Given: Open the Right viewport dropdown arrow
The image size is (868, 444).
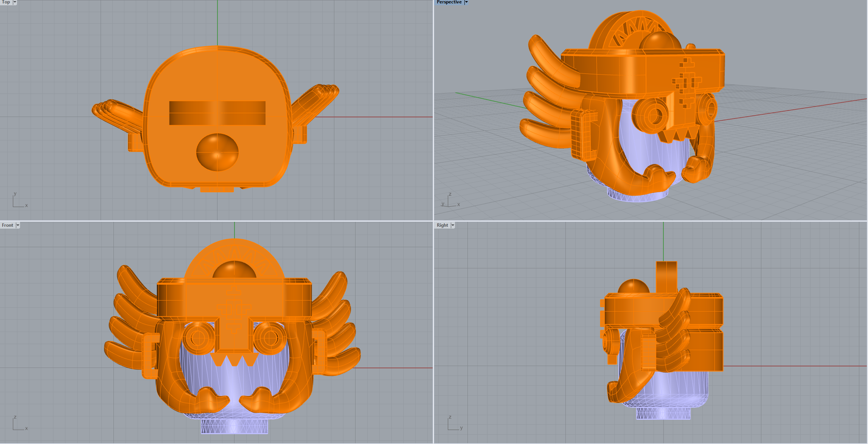Looking at the screenshot, I should [x=453, y=225].
